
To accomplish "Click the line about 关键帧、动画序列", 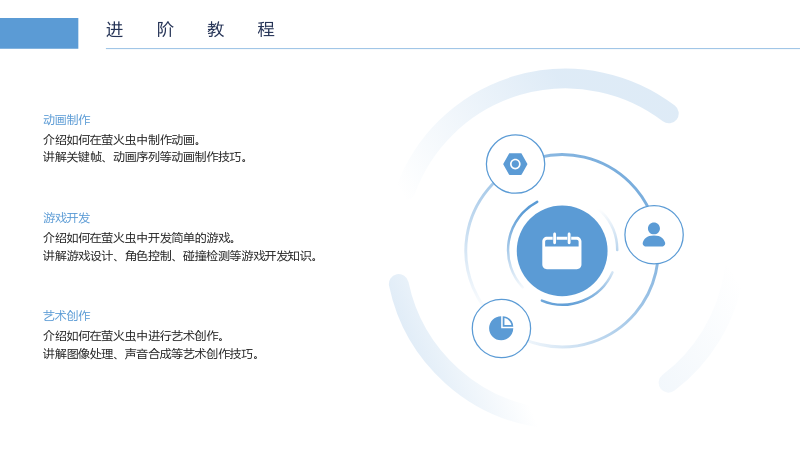I will click(x=145, y=157).
